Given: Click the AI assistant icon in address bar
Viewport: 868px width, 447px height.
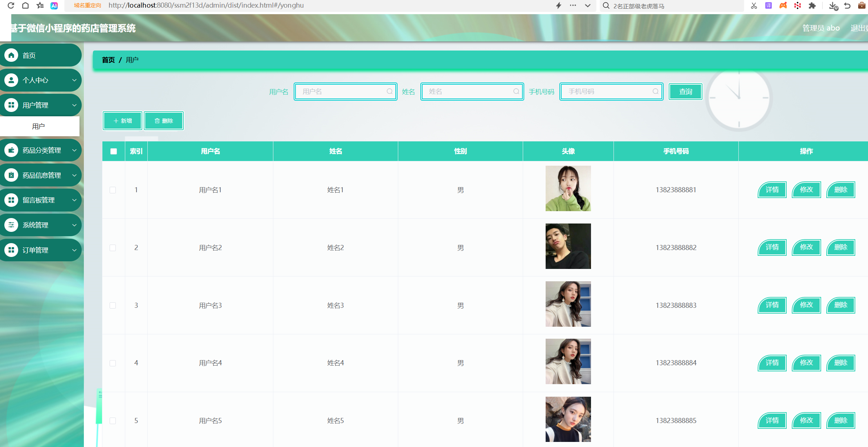Looking at the screenshot, I should point(54,5).
